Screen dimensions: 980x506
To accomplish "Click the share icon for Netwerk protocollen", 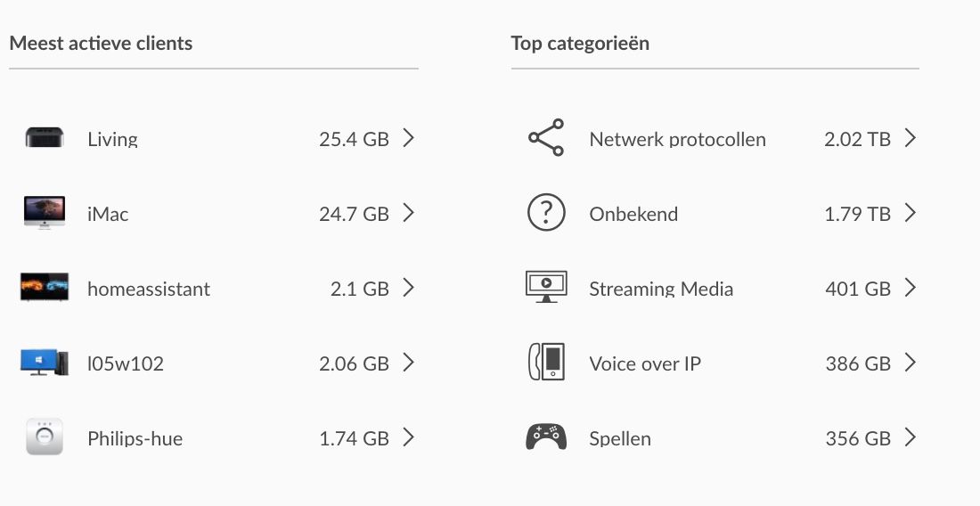I will tap(545, 138).
